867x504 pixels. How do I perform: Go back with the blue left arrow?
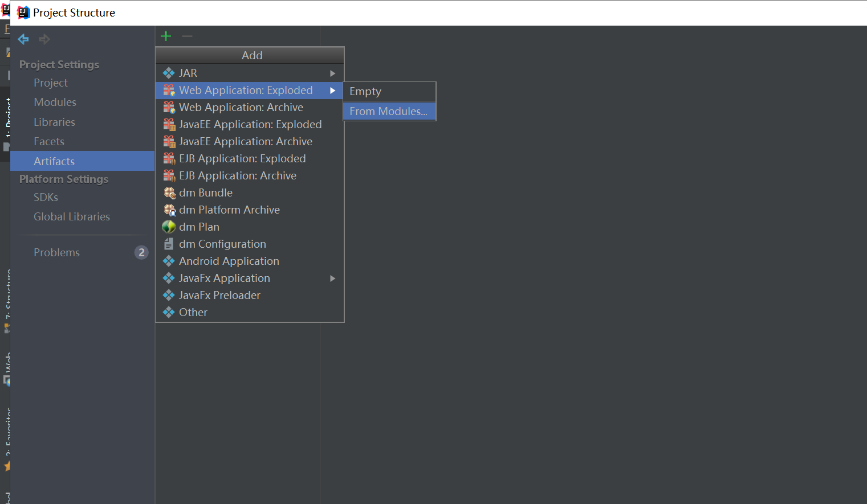23,39
